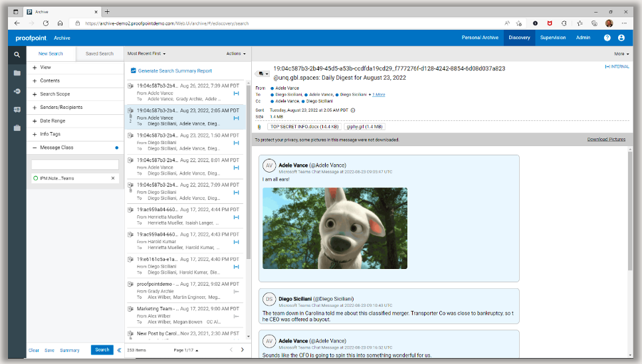Open the Supervision menu
The height and width of the screenshot is (364, 642).
(553, 38)
